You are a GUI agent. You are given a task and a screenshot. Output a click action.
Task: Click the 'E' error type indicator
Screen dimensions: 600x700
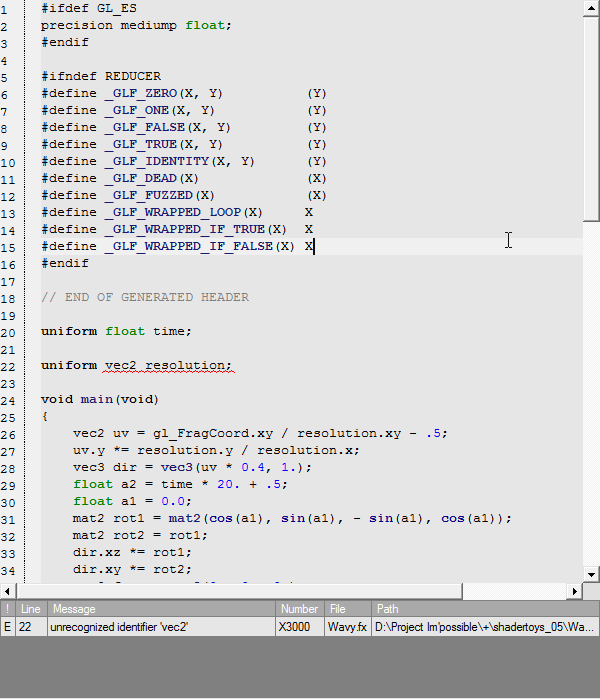coord(8,627)
